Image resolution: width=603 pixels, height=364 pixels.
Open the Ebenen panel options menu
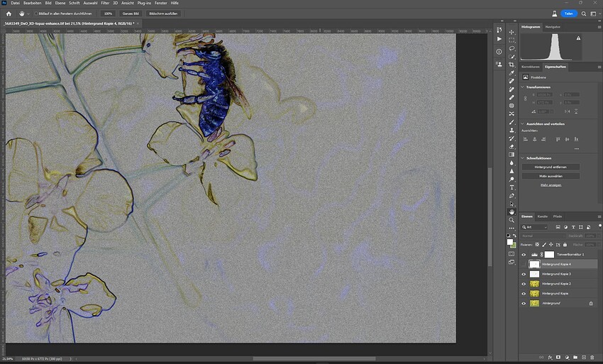[599, 216]
